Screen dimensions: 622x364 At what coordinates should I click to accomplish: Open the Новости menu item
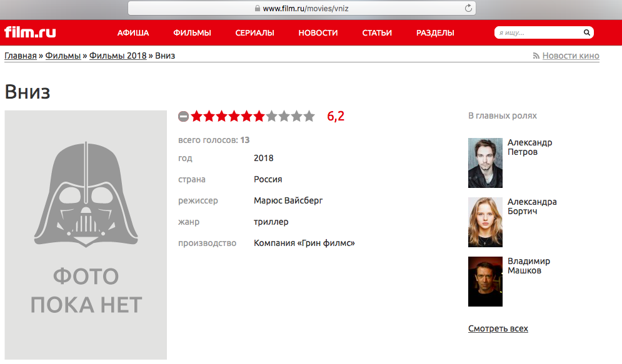click(318, 33)
